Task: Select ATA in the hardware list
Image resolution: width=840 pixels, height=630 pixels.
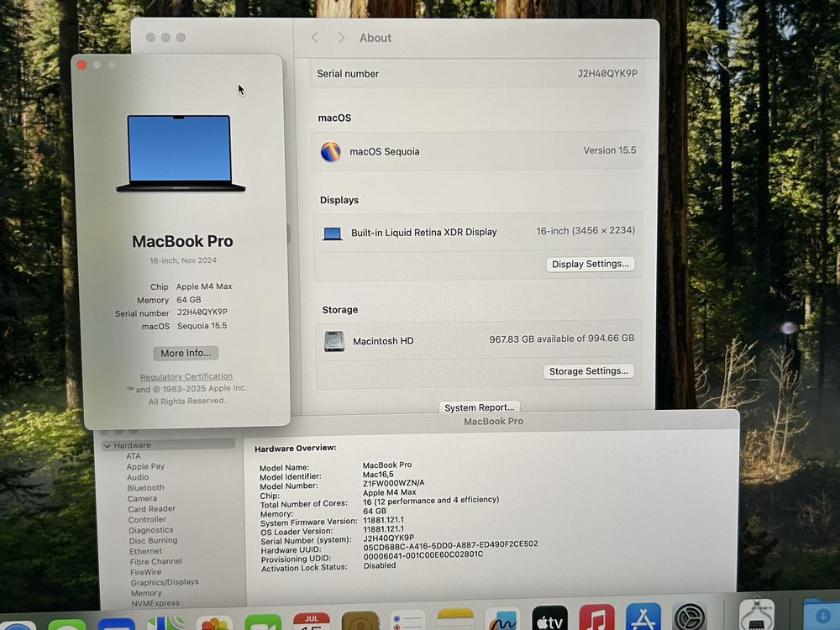Action: point(134,456)
